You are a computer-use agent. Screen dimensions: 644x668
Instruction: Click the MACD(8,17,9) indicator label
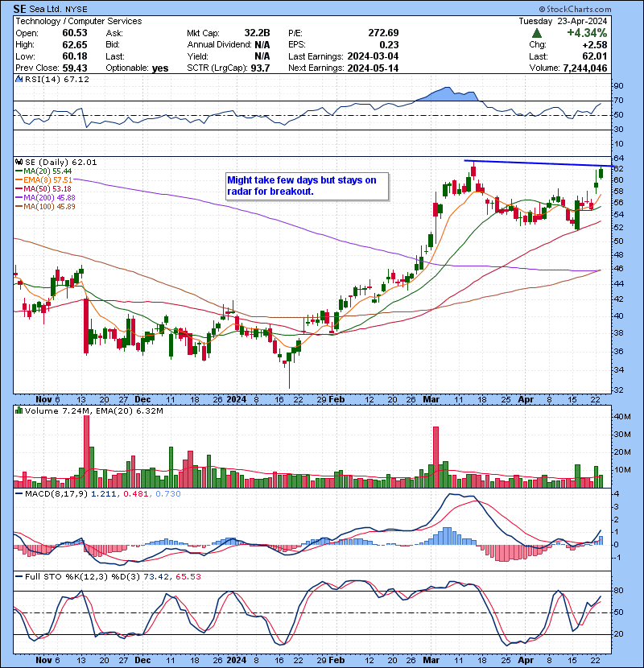56,494
